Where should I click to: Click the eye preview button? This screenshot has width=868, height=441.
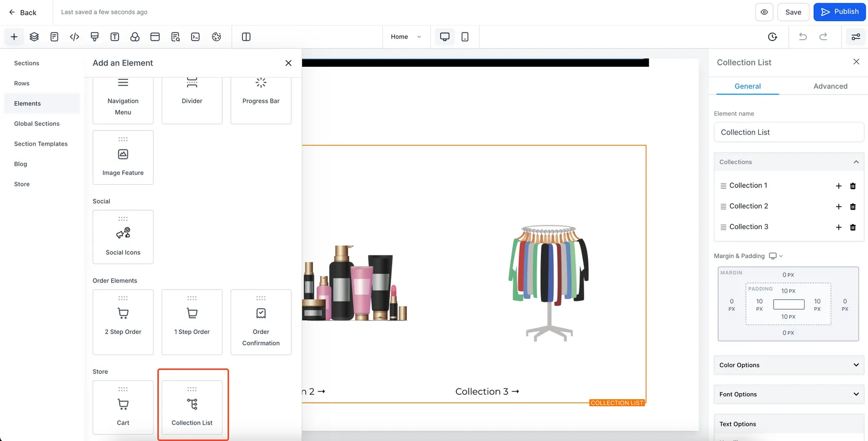(x=764, y=12)
